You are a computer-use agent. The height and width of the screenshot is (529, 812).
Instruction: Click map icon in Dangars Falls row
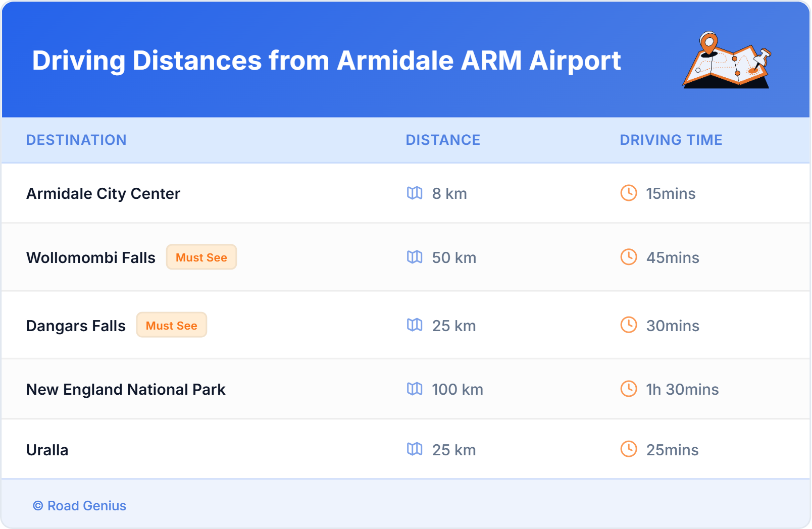(x=415, y=325)
